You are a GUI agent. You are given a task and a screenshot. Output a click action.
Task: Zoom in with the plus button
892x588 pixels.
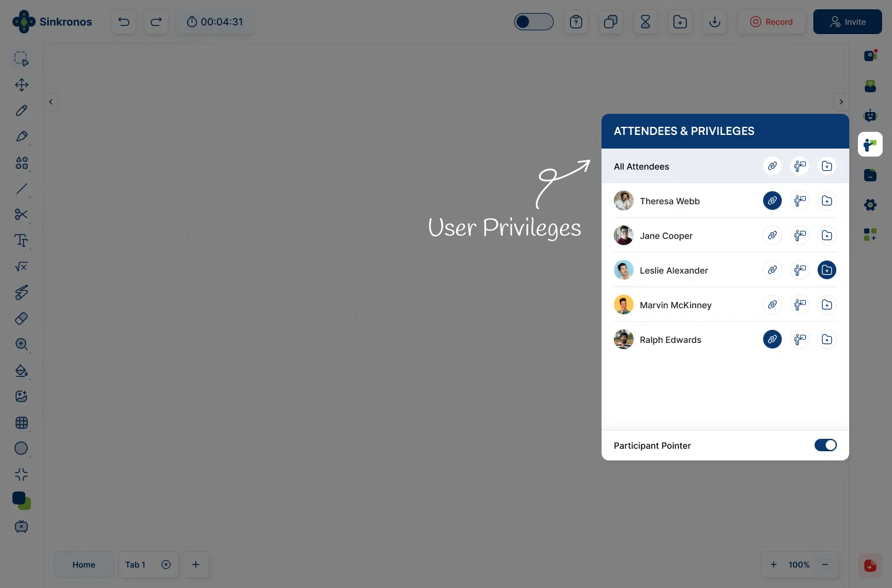pos(774,564)
